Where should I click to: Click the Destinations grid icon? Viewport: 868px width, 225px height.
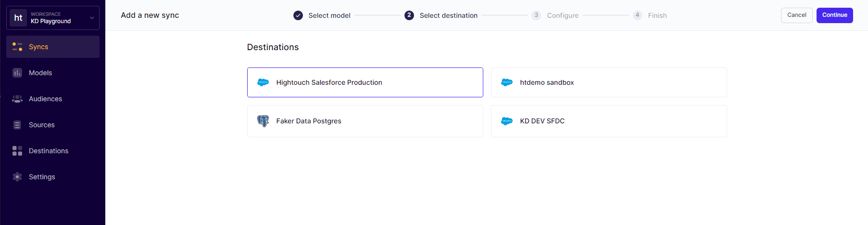(x=17, y=151)
